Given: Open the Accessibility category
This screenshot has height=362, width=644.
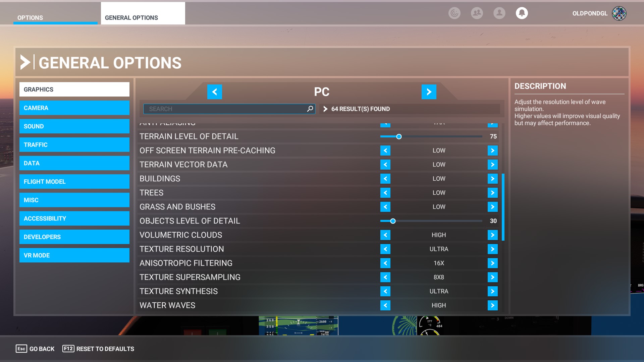Looking at the screenshot, I should click(x=74, y=219).
